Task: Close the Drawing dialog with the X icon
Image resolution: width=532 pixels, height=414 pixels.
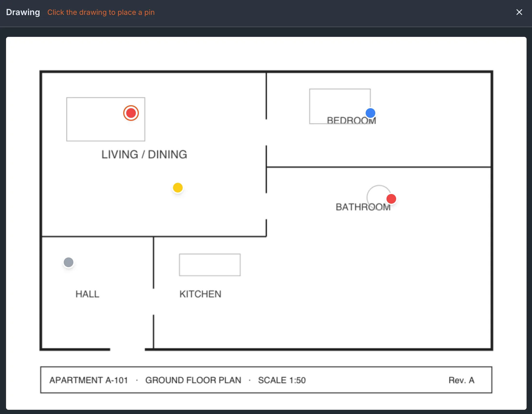Action: click(519, 12)
